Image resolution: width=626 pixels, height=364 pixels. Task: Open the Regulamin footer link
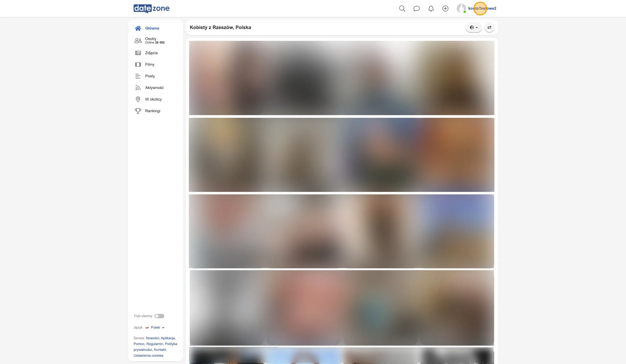pos(155,344)
